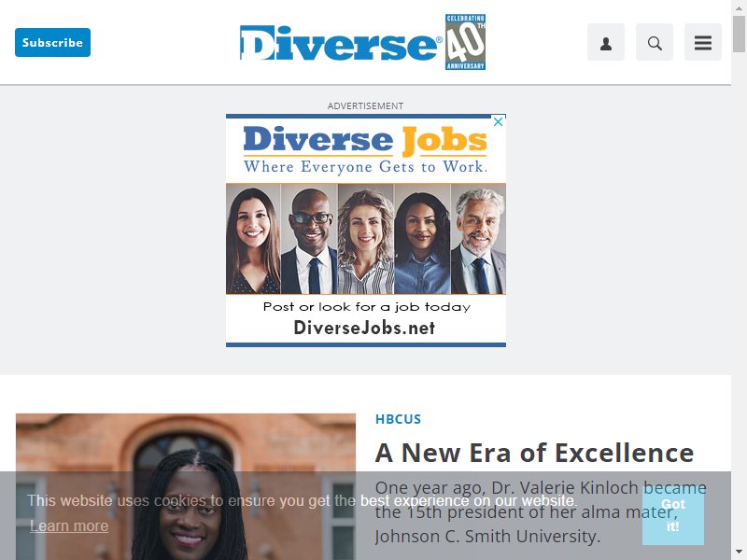The height and width of the screenshot is (560, 747).
Task: Click the Diverse 40th Anniversary logo
Action: click(x=362, y=42)
